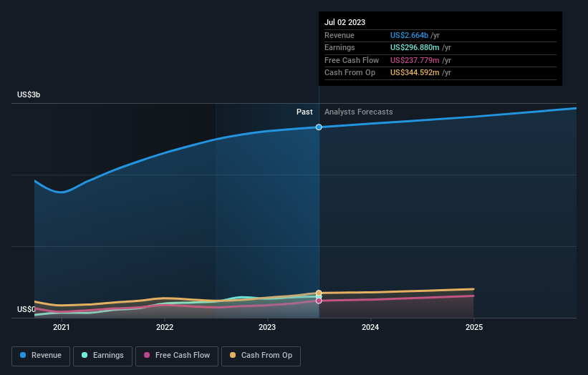Screen dimensions: 588x375
Task: Click the Analysts Forecasts label
Action: (x=359, y=112)
